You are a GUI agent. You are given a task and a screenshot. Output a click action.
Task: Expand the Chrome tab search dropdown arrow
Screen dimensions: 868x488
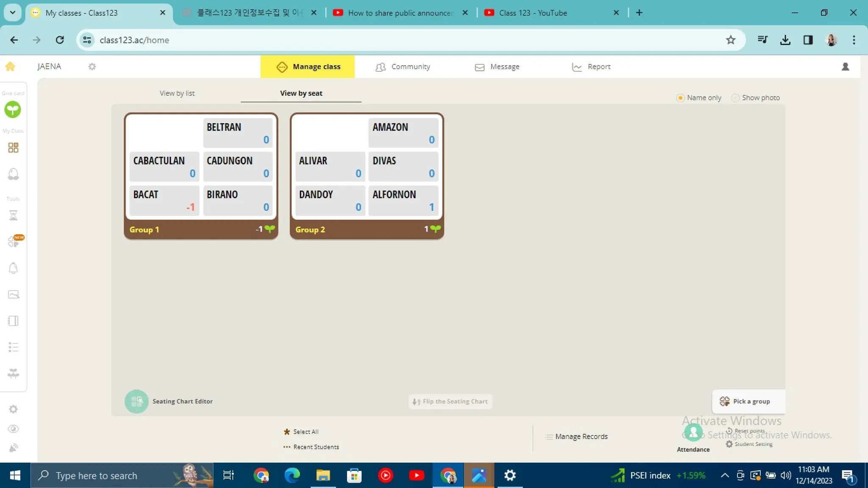click(x=12, y=12)
